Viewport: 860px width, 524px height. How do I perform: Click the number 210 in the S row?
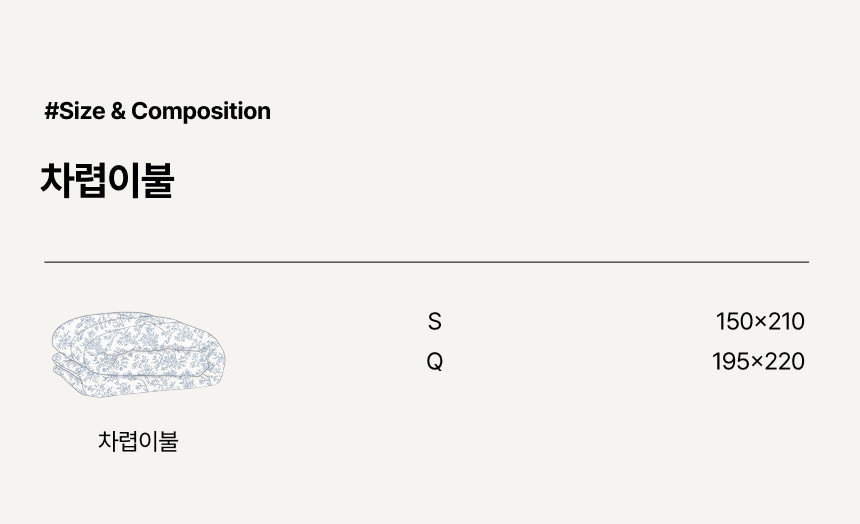[x=786, y=322]
